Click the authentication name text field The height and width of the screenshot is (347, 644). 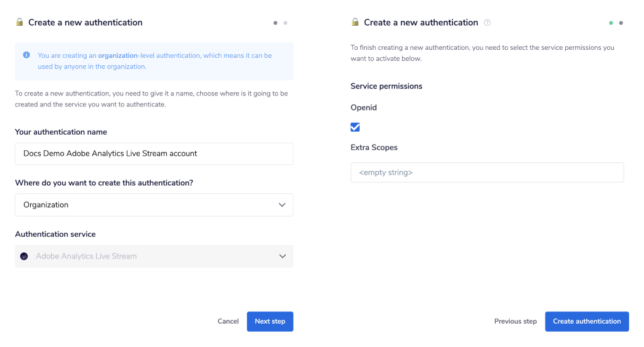coord(154,154)
